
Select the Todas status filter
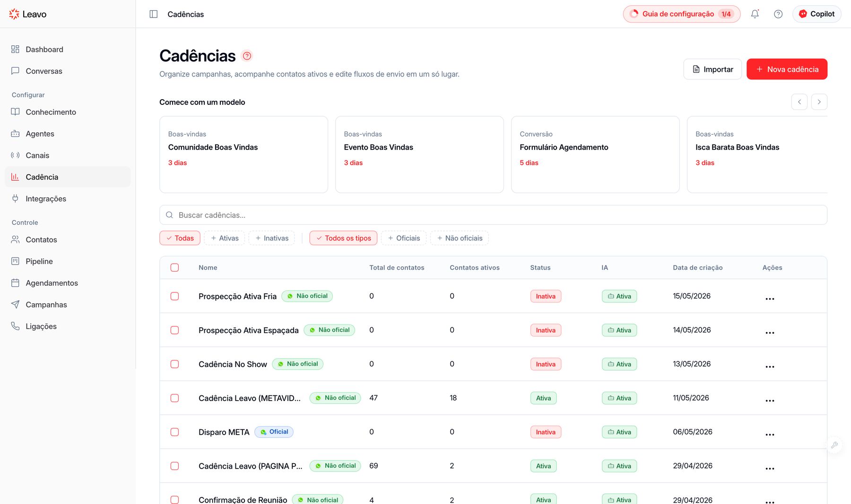click(x=180, y=238)
